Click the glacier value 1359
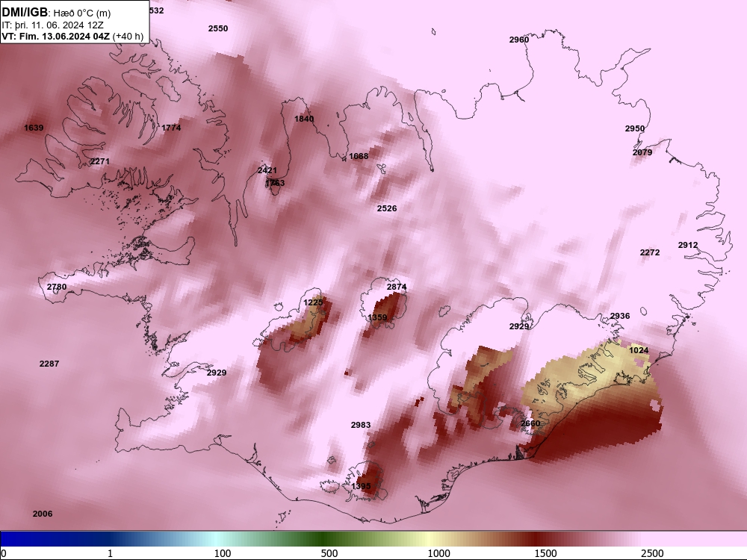The image size is (747, 560). tap(377, 317)
